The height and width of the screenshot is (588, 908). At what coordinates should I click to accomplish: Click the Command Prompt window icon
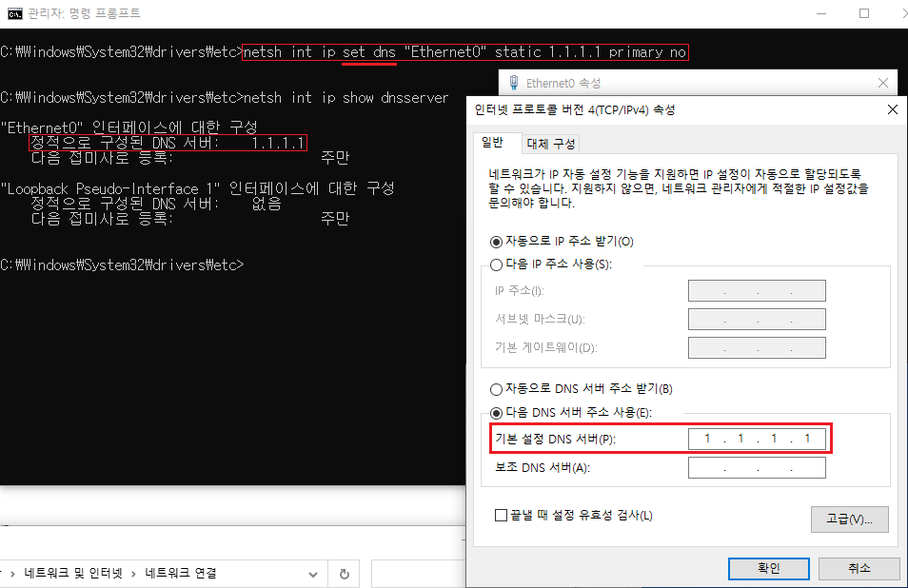click(14, 13)
